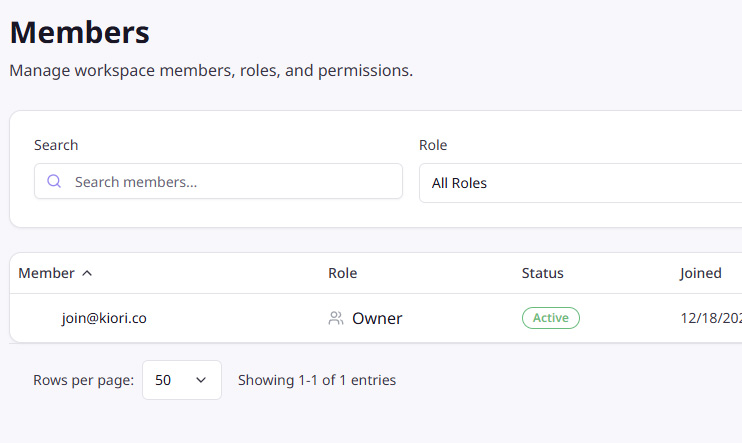The image size is (742, 443).
Task: Expand the rows per page dropdown showing 50
Action: pyautogui.click(x=181, y=380)
